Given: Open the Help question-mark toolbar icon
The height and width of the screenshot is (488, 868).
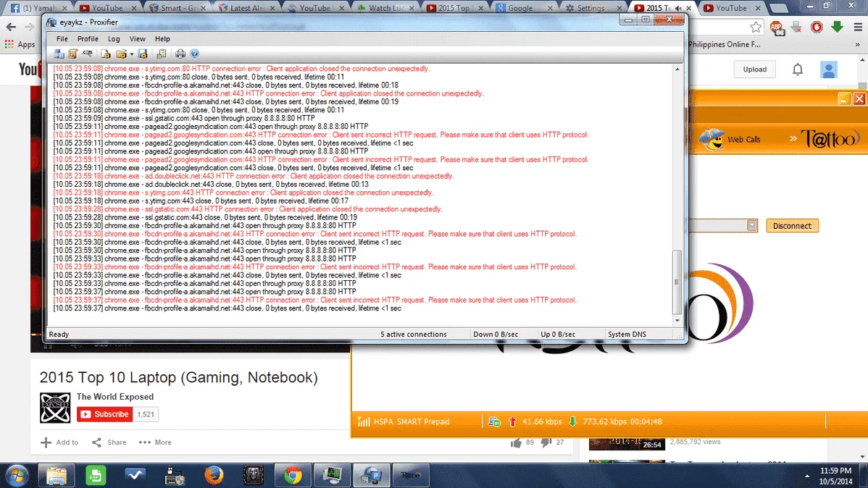Looking at the screenshot, I should click(194, 54).
